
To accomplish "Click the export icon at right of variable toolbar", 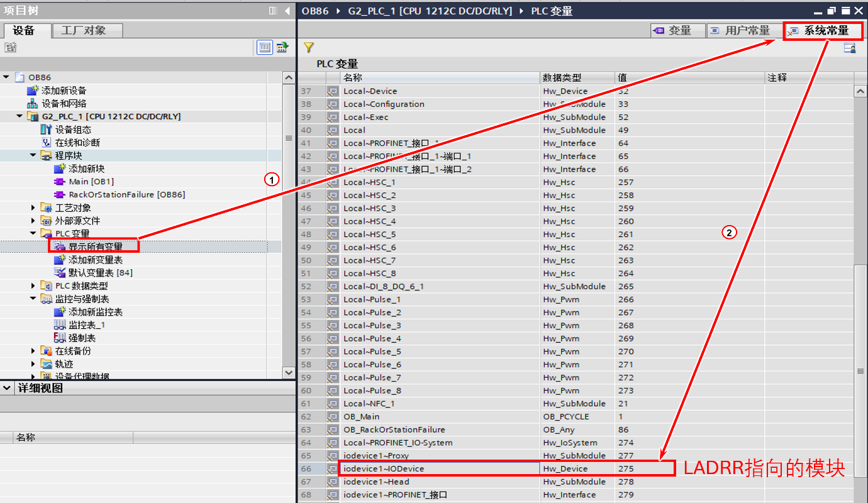I will tap(850, 48).
